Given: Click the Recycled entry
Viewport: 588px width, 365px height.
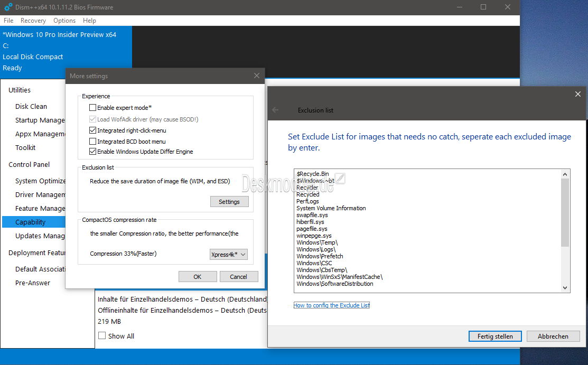Looking at the screenshot, I should (308, 194).
